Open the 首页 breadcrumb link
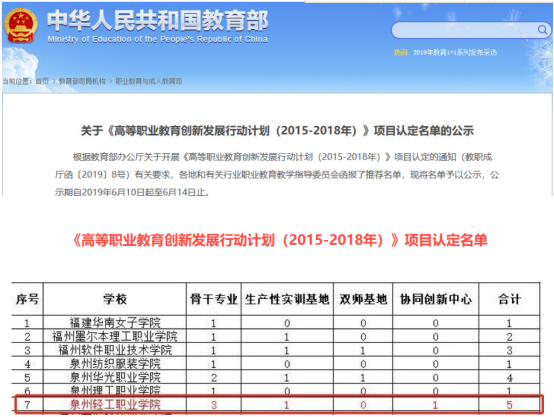The height and width of the screenshot is (417, 554). point(42,81)
